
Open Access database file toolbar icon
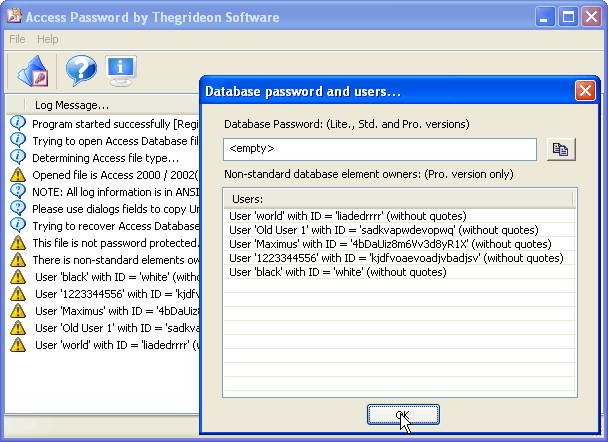(33, 71)
